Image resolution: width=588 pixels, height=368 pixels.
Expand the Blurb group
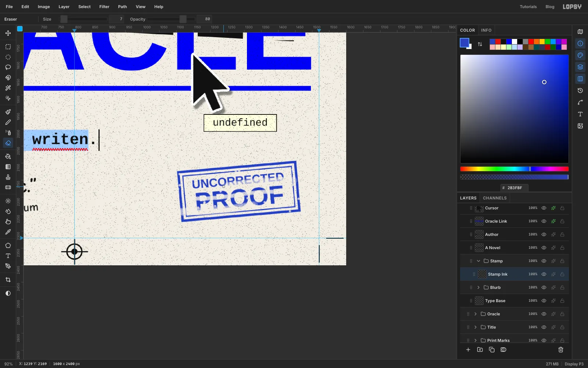478,287
